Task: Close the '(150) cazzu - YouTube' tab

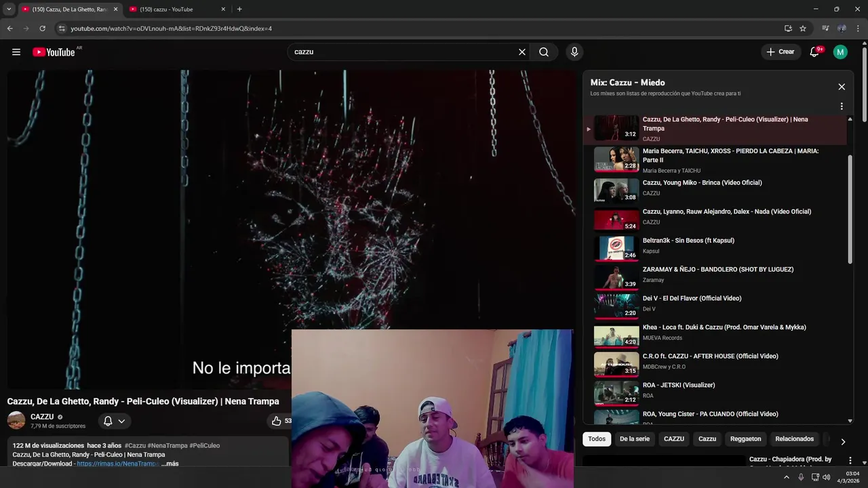Action: point(223,9)
